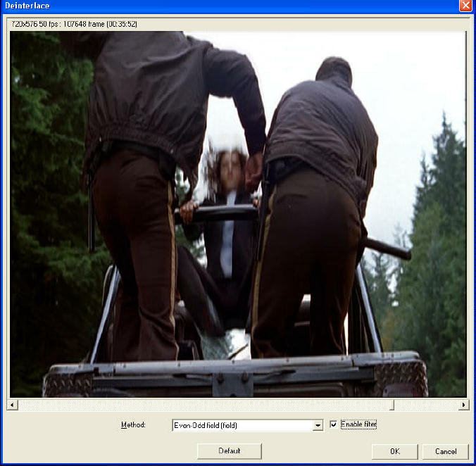Close the Deinterlace dialog window

click(465, 6)
